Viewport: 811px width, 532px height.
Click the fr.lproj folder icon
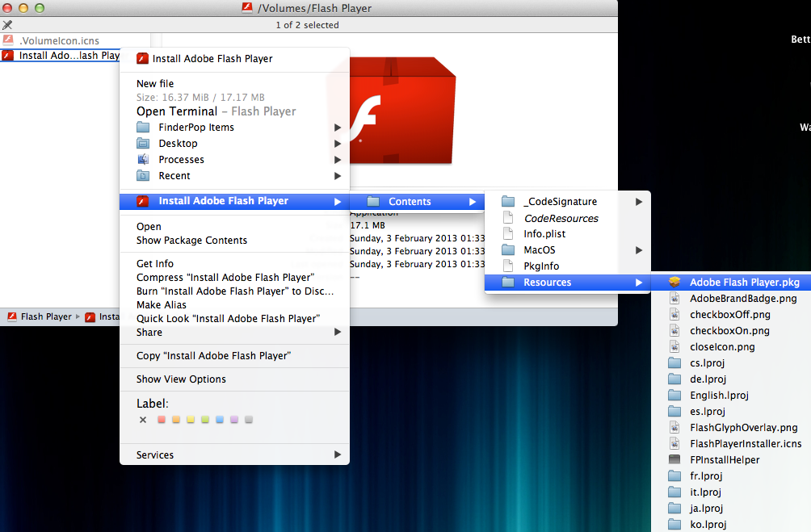coord(674,475)
